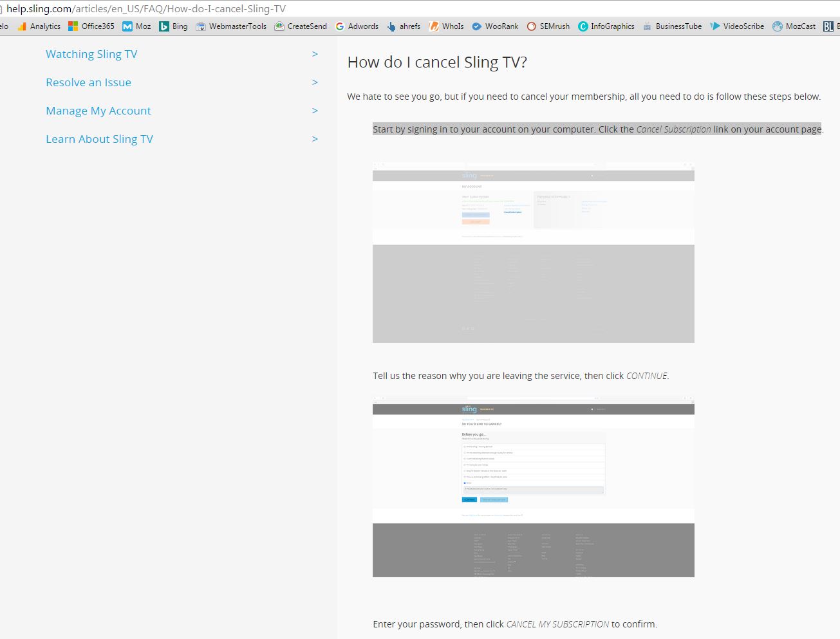The height and width of the screenshot is (639, 840).
Task: Expand the Learn About Sling TV chevron
Action: pyautogui.click(x=315, y=139)
